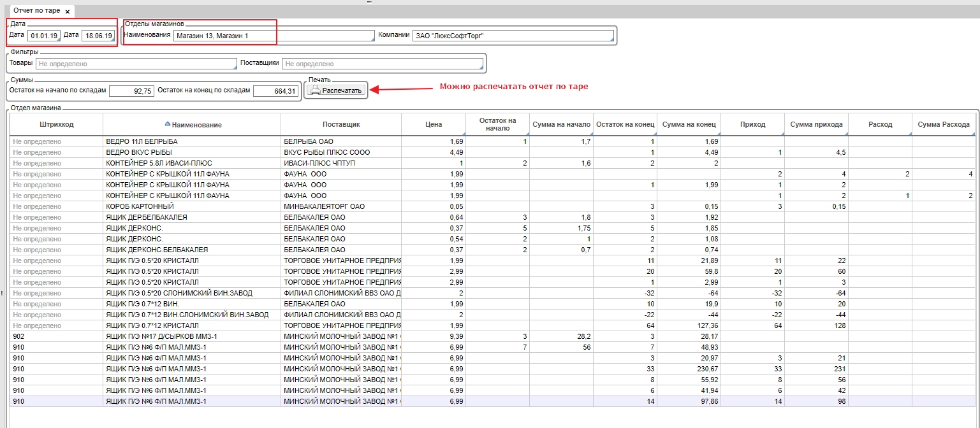Open the "Товары" filter field

[x=136, y=64]
